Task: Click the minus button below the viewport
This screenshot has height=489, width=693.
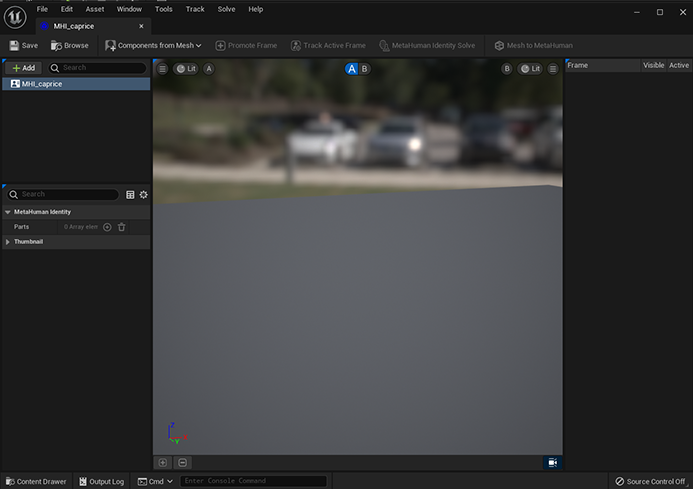Action: pyautogui.click(x=182, y=462)
